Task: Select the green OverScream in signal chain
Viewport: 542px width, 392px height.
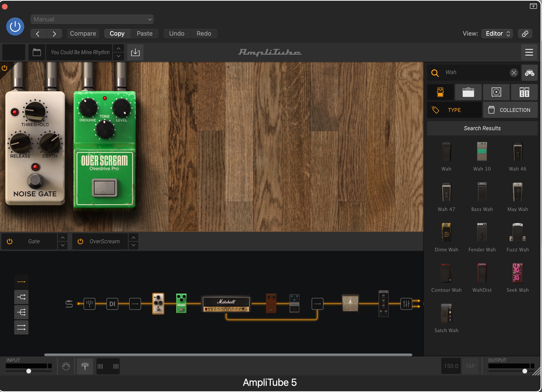Action: pos(181,303)
